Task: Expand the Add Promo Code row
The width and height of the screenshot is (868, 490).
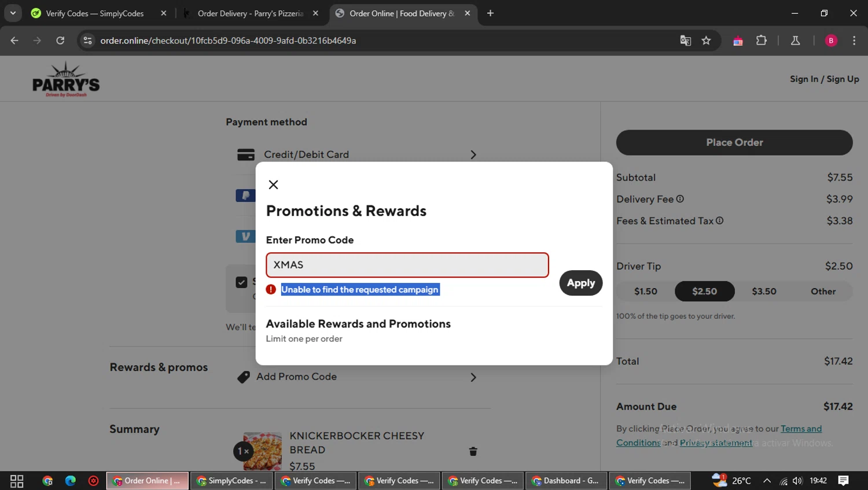Action: pyautogui.click(x=473, y=377)
